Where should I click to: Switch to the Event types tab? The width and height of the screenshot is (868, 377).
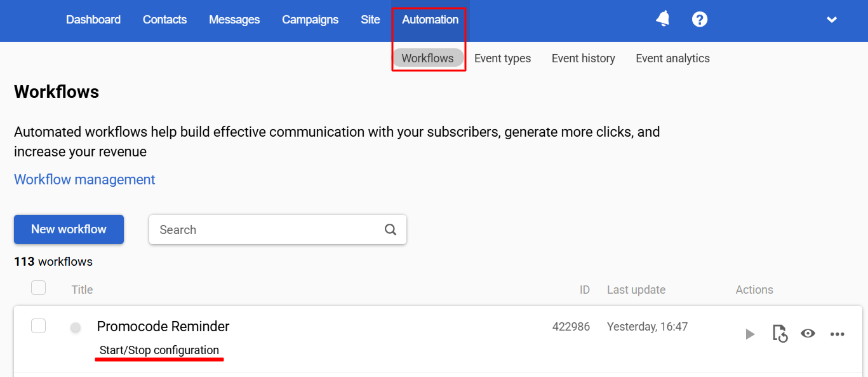[x=502, y=58]
